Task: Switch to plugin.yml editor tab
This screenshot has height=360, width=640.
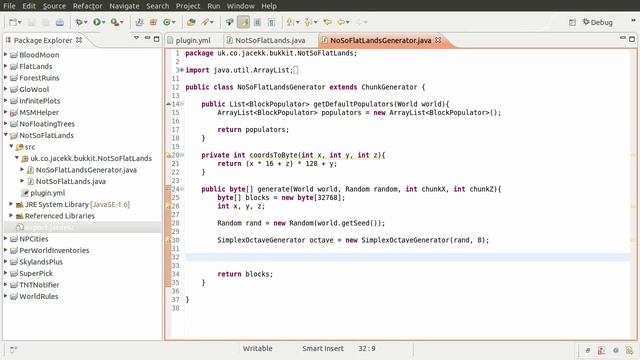Action: click(x=189, y=40)
